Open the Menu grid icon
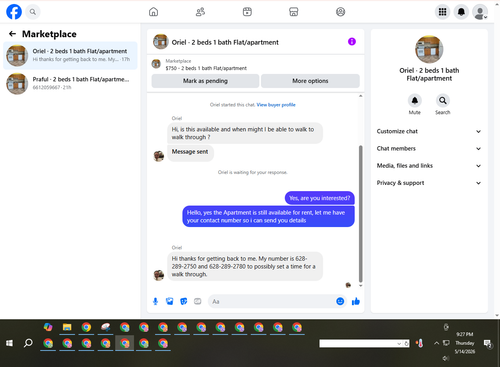Viewport: 500px width, 367px height. click(442, 12)
